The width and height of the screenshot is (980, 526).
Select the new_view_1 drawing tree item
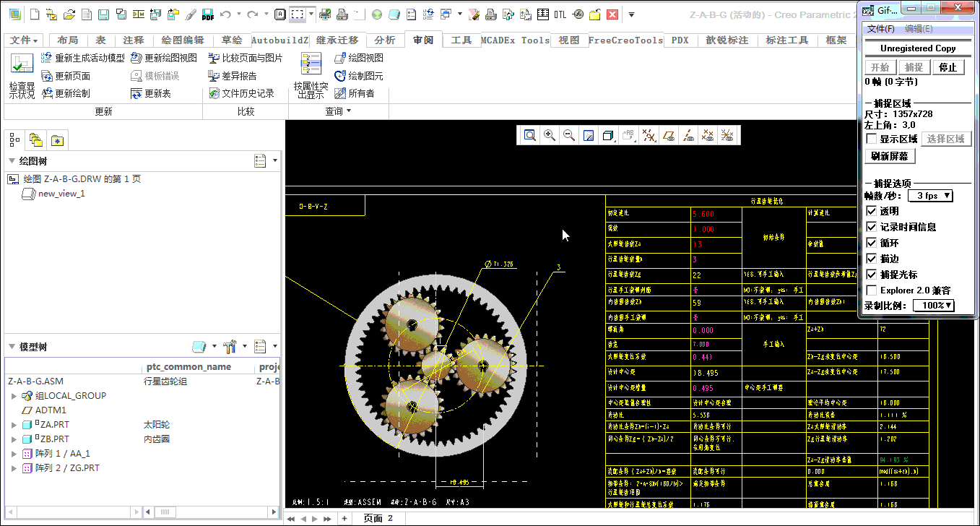click(53, 194)
